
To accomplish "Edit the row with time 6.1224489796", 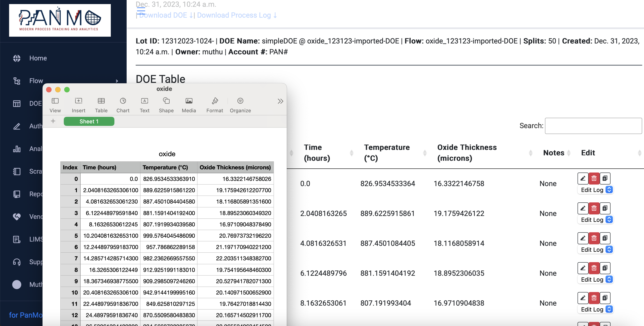I will click(x=583, y=268).
